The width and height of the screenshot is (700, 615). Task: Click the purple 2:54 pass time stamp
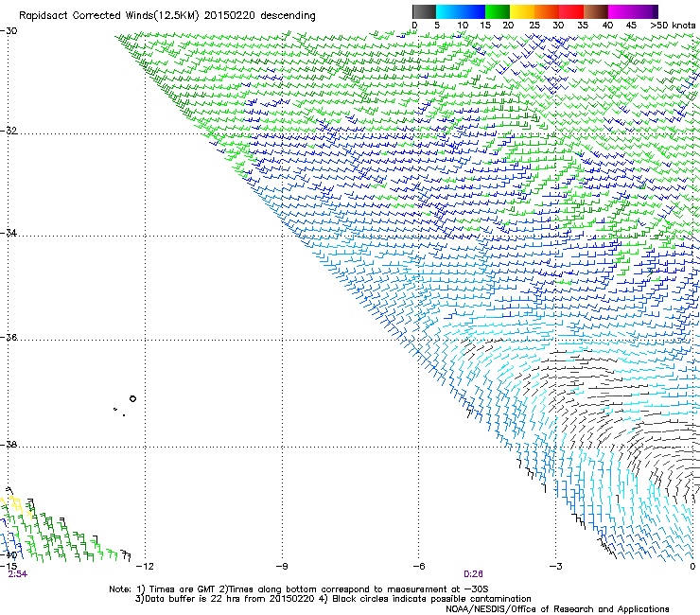click(x=17, y=574)
